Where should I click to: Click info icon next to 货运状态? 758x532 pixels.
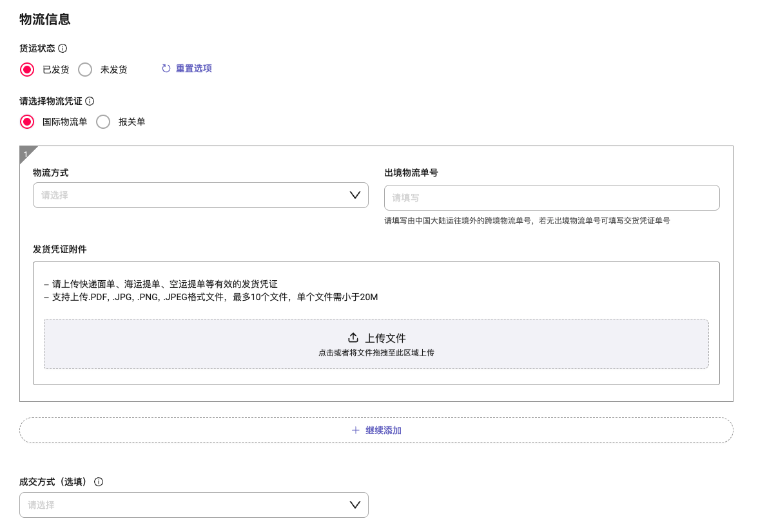[63, 48]
